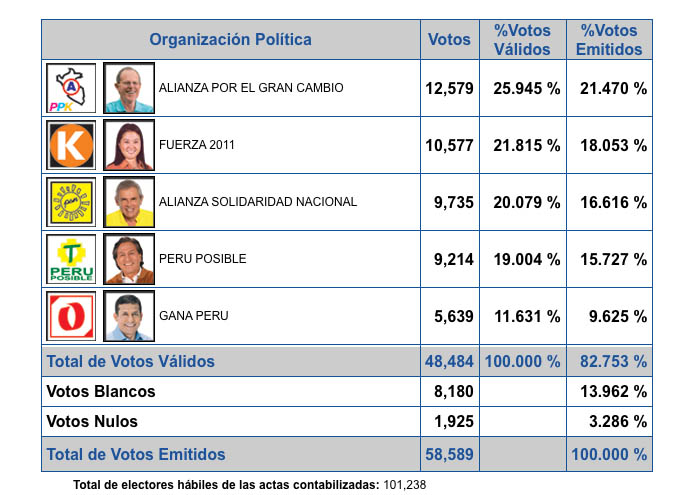Click the green Peru Posible logo
689x495 pixels.
point(72,259)
